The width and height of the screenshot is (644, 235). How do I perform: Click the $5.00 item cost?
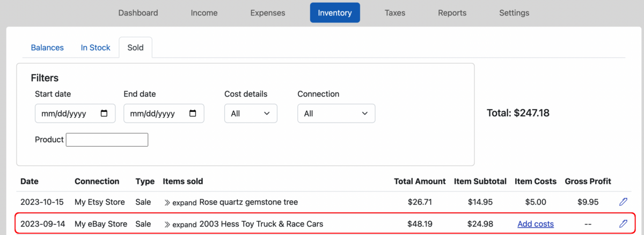[x=536, y=202]
